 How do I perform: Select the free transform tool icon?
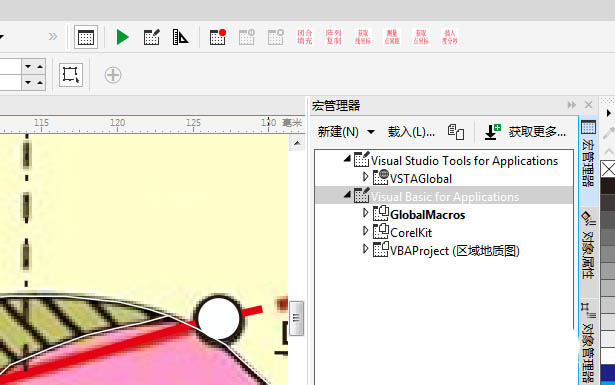(x=71, y=74)
